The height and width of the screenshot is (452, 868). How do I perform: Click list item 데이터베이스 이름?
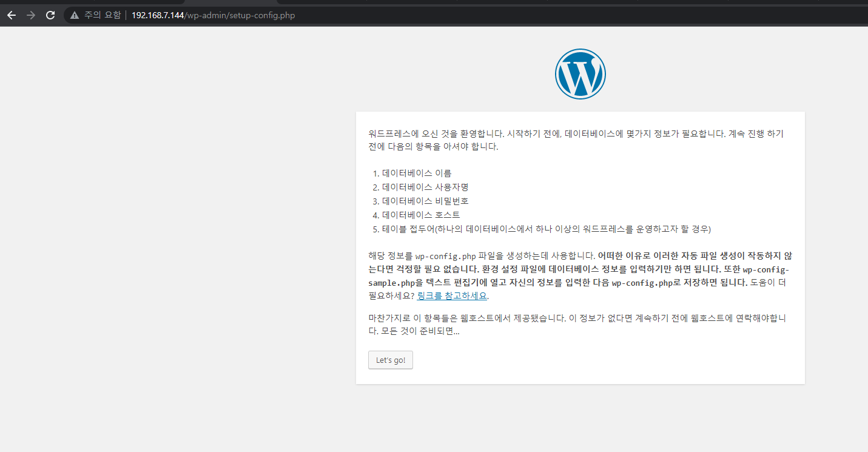pyautogui.click(x=417, y=173)
